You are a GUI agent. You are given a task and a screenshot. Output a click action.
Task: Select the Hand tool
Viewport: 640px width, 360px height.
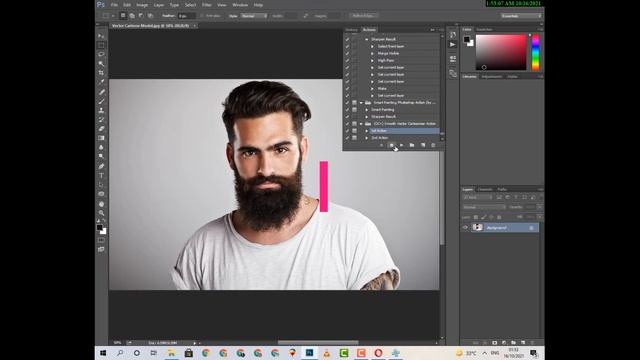(101, 204)
